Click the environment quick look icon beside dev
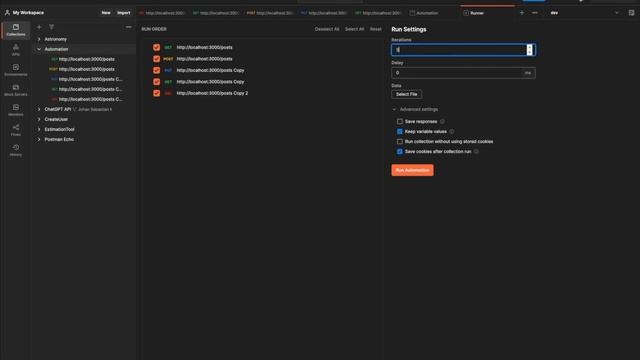Image resolution: width=640 pixels, height=360 pixels. pos(631,13)
